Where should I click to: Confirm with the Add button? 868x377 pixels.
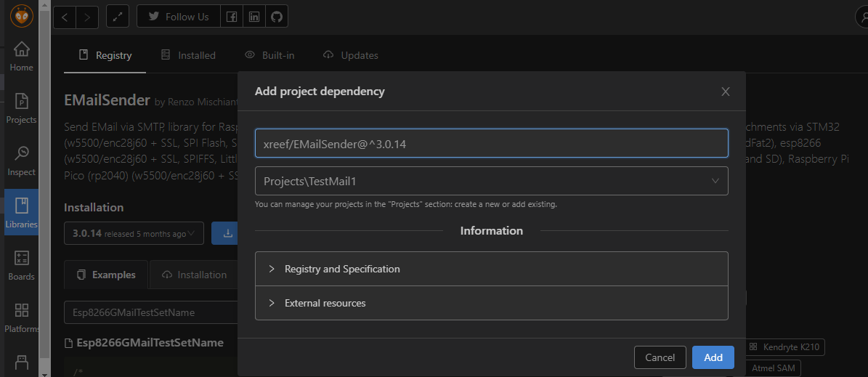pos(713,357)
